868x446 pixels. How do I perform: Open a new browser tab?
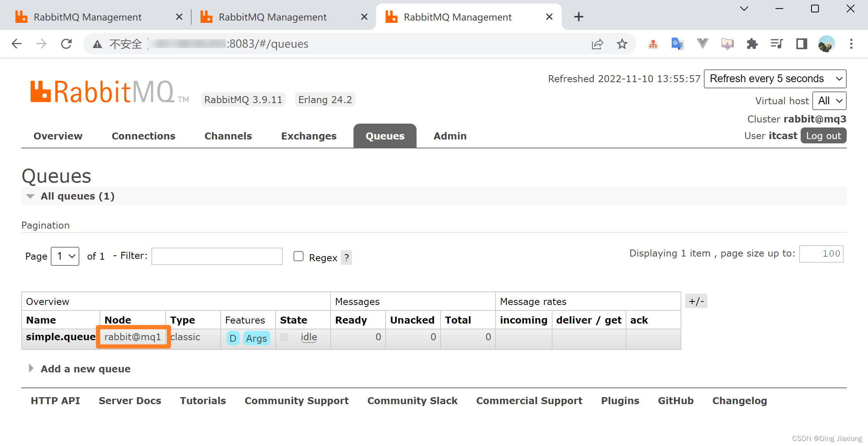579,17
